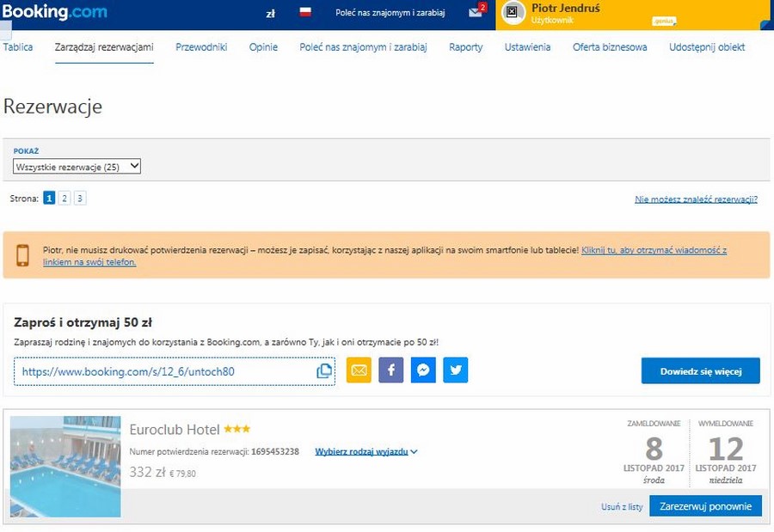Screen dimensions: 774x532
Task: Click the referral URL input field
Action: click(175, 371)
